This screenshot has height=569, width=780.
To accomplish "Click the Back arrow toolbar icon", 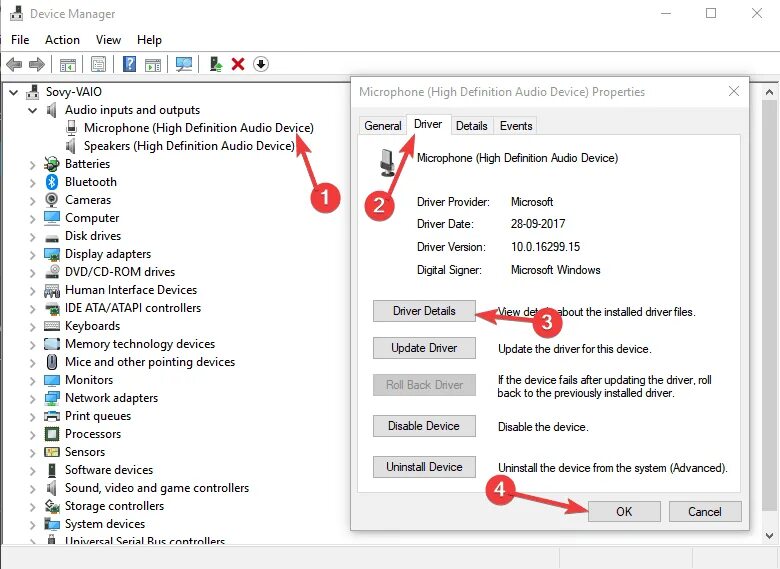I will 14,64.
